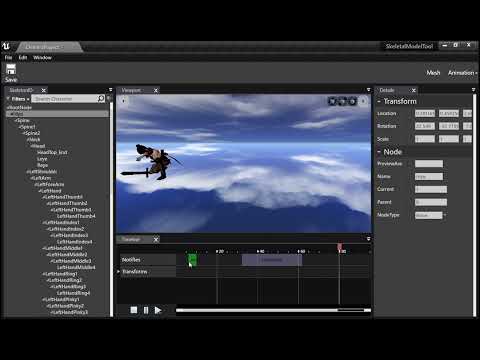Select the LeftForeArm bone
Screen dimensions: 480x360
(x=50, y=184)
